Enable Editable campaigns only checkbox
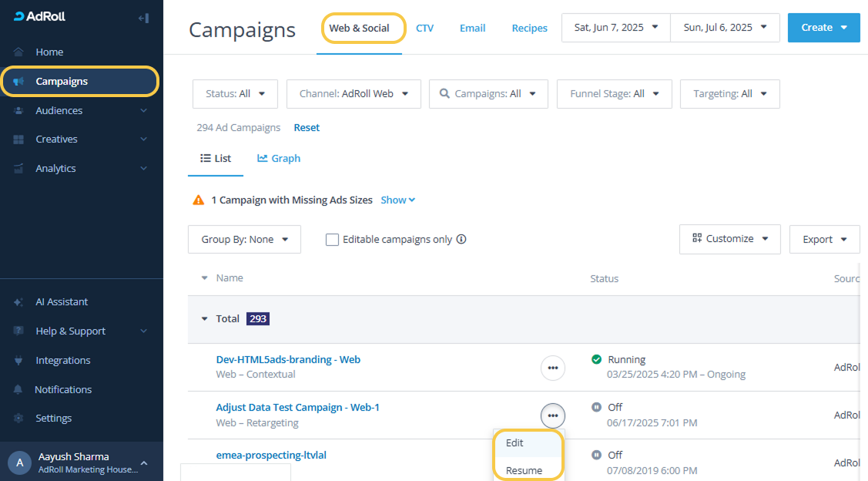The width and height of the screenshot is (868, 481). click(x=332, y=240)
